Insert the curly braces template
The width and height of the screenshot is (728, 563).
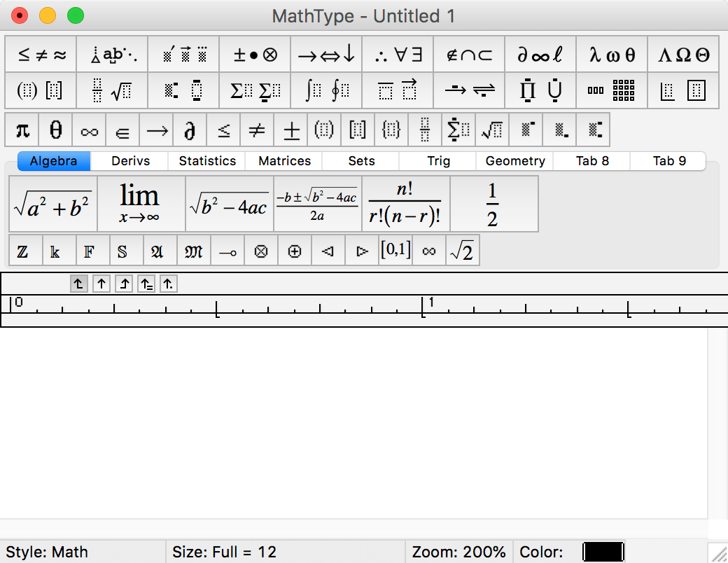coord(391,130)
